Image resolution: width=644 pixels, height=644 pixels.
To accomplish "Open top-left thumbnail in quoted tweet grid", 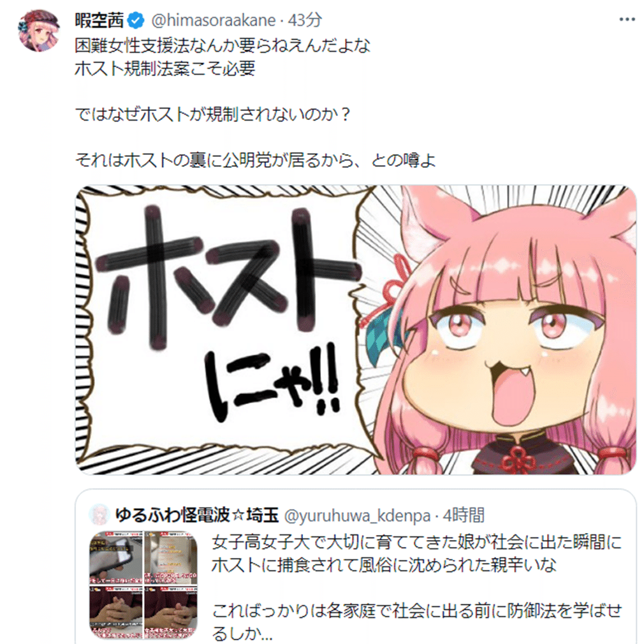I will 116,558.
